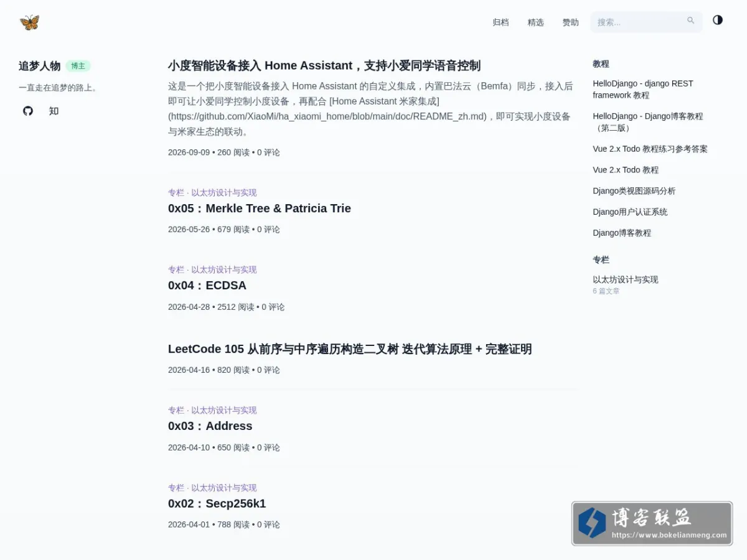Open the 归档 navigation item
Screen dimensions: 747x560
click(500, 22)
